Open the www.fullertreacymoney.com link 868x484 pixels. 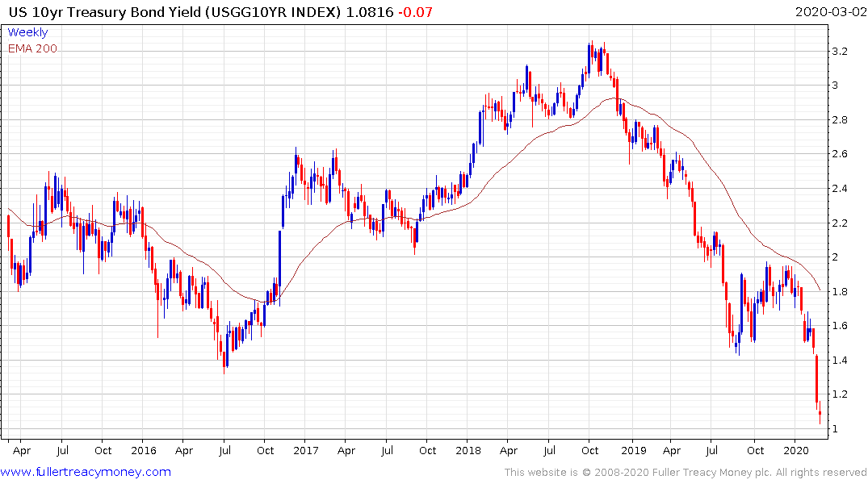pos(86,472)
